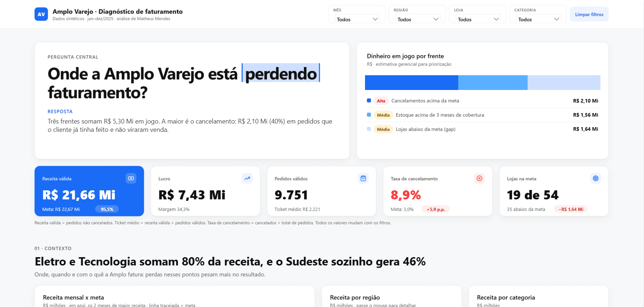The height and width of the screenshot is (307, 644).
Task: Select the Cancelamentos acima da meta row
Action: (x=482, y=101)
